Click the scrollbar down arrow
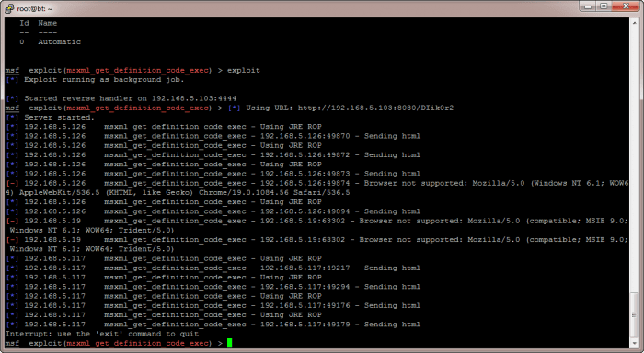Screen dimensions: 644x353 pyautogui.click(x=634, y=343)
